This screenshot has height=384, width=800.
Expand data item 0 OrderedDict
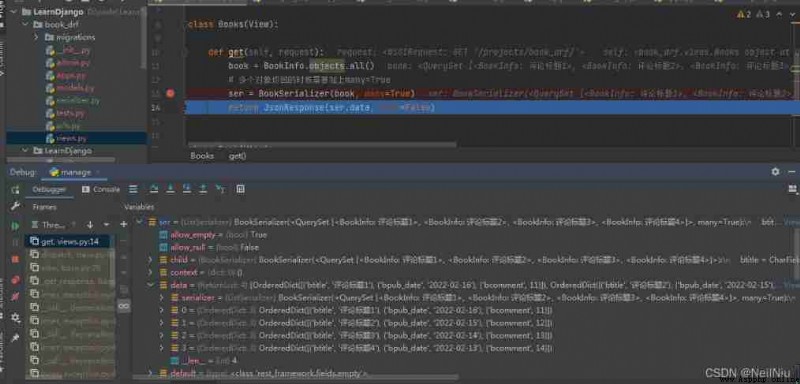click(161, 310)
